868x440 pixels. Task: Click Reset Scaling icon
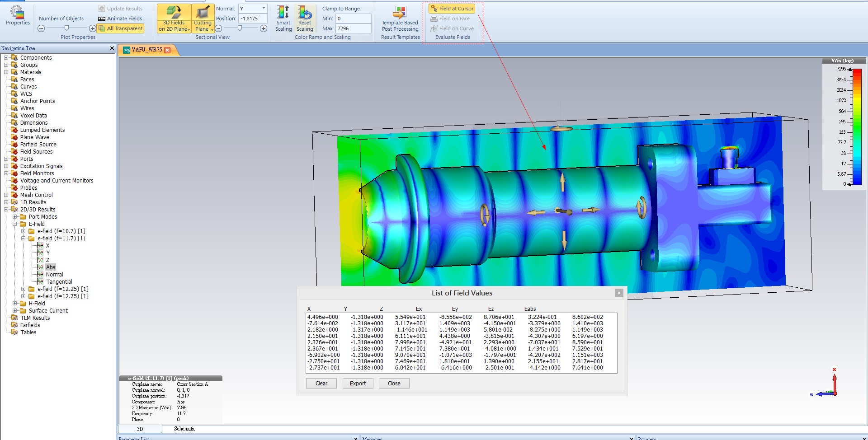coord(305,19)
